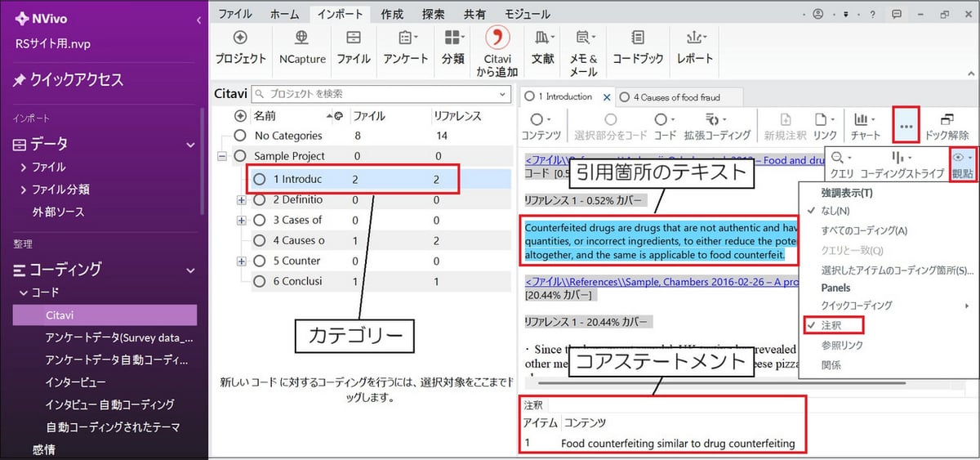Open the 観點 eye view dropdown
This screenshot has width=980, height=460.
(x=964, y=163)
